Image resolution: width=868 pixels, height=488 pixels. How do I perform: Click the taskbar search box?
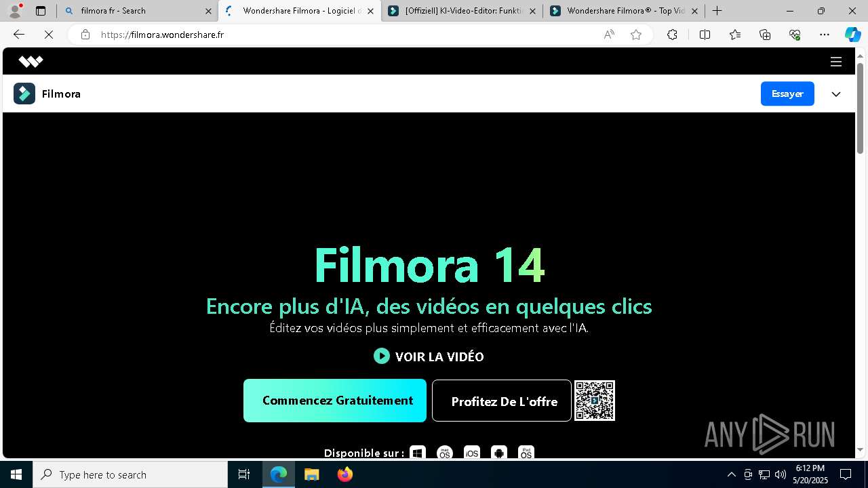pos(130,474)
